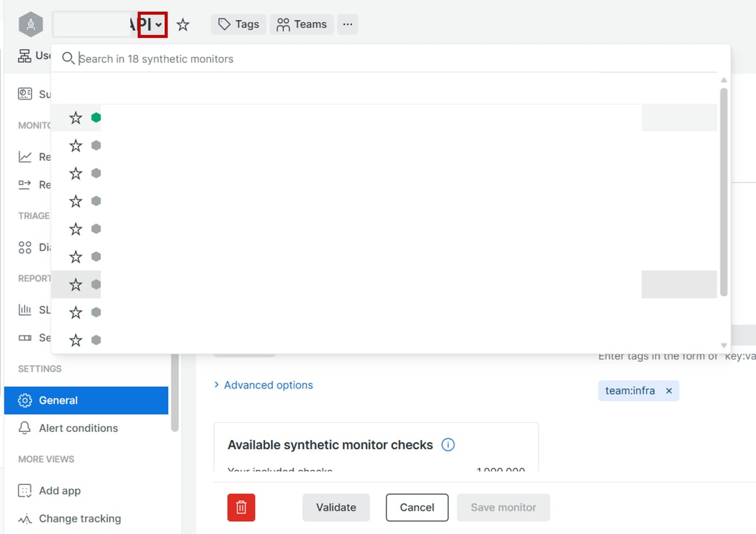Toggle favorite star on the green-status monitor
756x534 pixels.
point(76,118)
